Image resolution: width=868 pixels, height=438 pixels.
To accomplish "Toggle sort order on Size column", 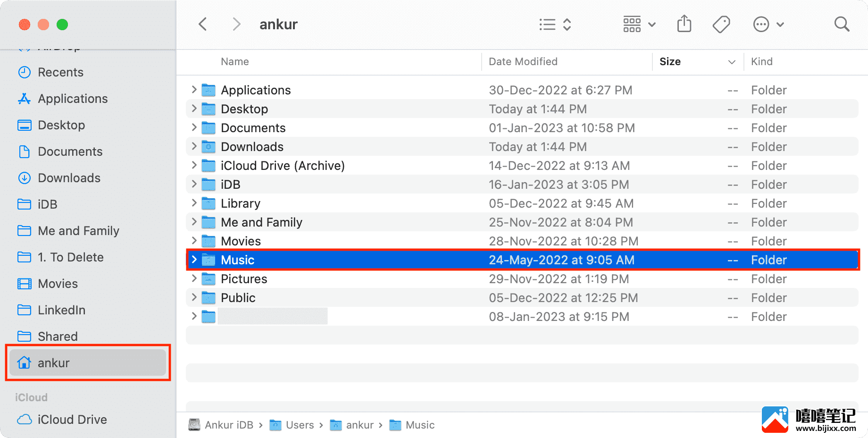I will [x=697, y=61].
